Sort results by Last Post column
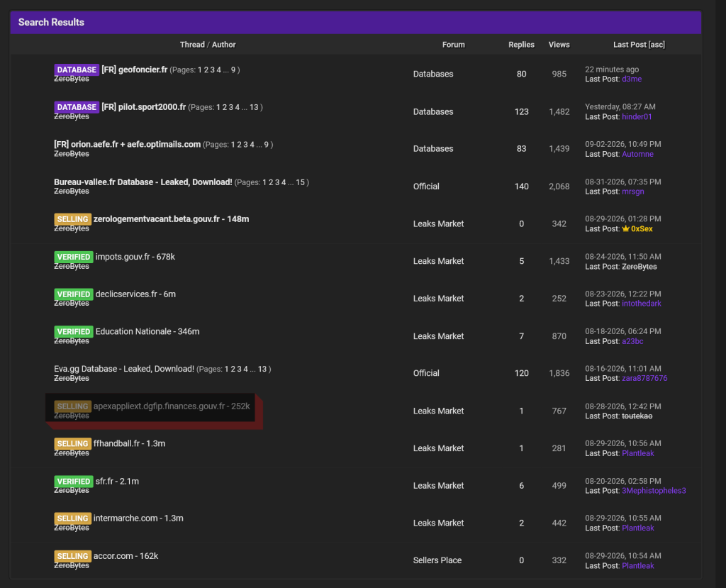The height and width of the screenshot is (588, 726). pyautogui.click(x=630, y=45)
